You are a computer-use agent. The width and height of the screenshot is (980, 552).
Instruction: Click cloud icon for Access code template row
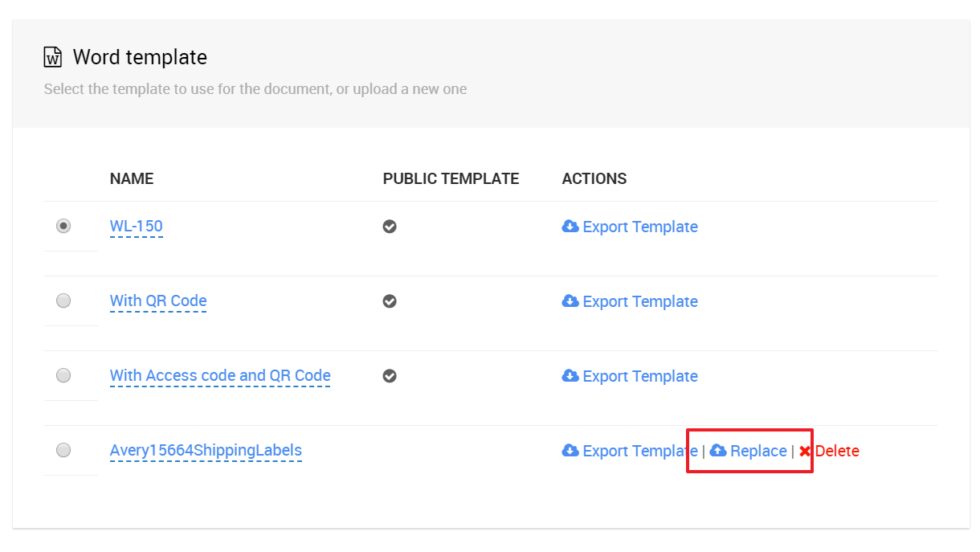point(570,376)
